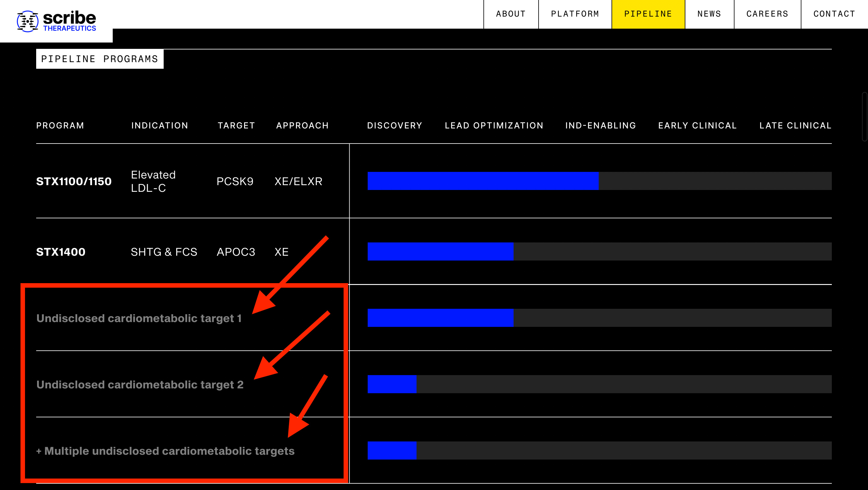Open the Contact page
The width and height of the screenshot is (868, 490).
tap(834, 14)
